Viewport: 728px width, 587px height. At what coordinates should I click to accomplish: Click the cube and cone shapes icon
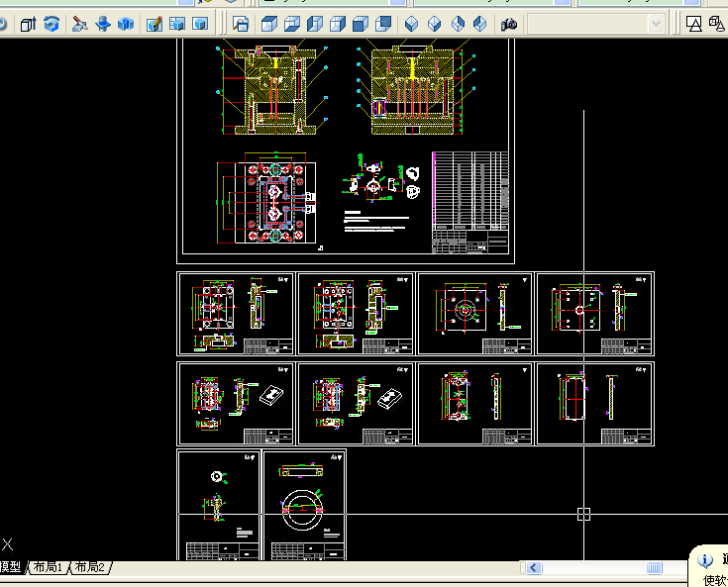pyautogui.click(x=717, y=24)
